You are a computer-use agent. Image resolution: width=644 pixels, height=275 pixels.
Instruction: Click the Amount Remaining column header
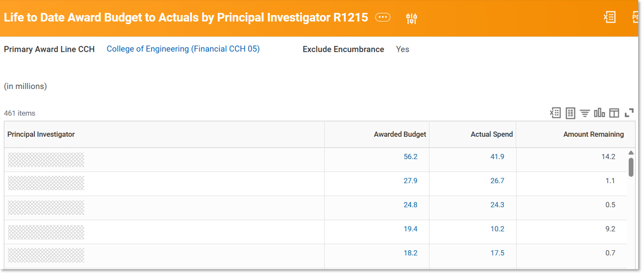click(x=593, y=134)
